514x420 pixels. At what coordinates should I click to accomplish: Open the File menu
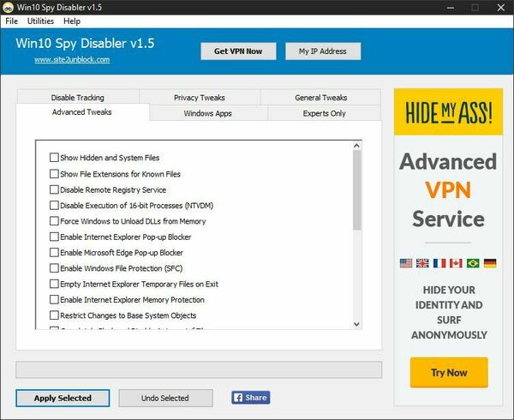pos(11,21)
